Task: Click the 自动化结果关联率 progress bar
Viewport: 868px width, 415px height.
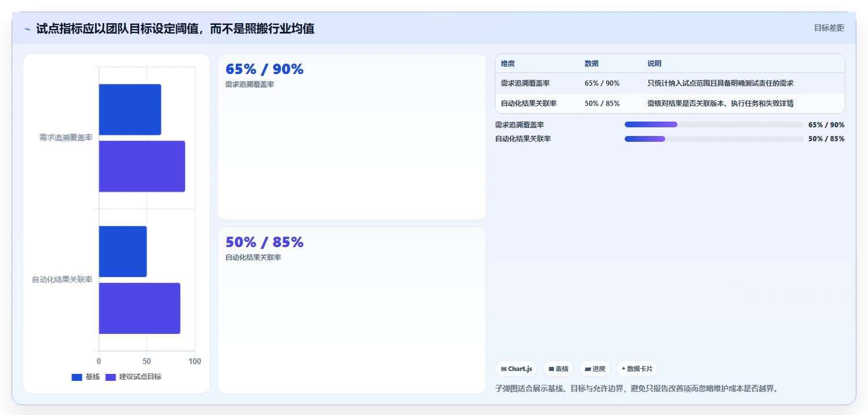Action: (x=714, y=139)
